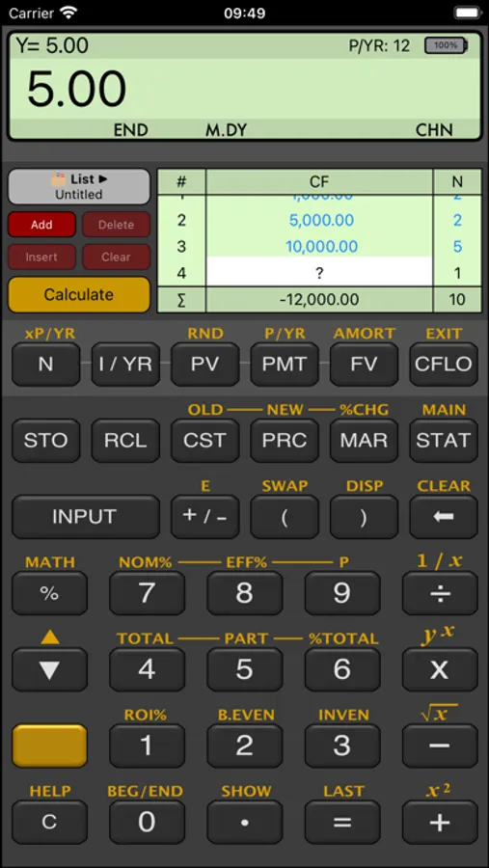
Task: Tap digit 6 key
Action: [342, 670]
